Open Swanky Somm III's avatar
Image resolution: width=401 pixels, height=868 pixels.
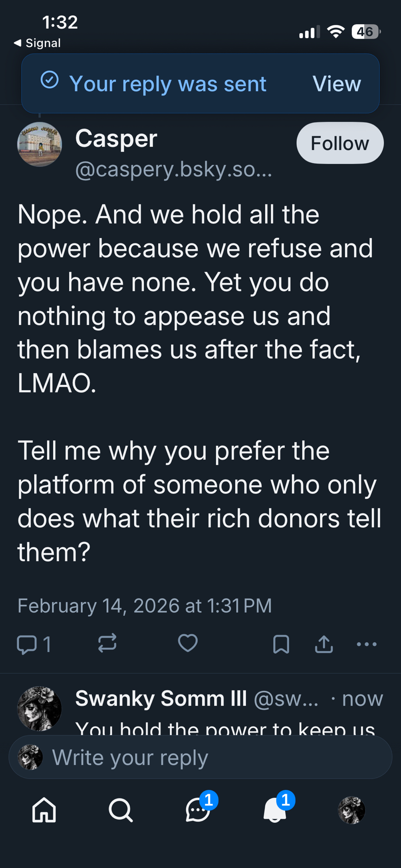[40, 708]
